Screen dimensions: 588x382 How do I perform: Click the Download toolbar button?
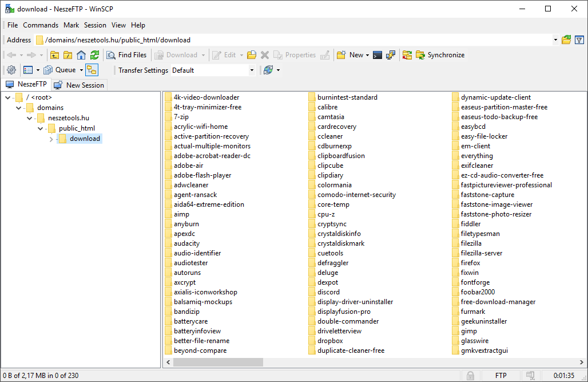coord(176,55)
